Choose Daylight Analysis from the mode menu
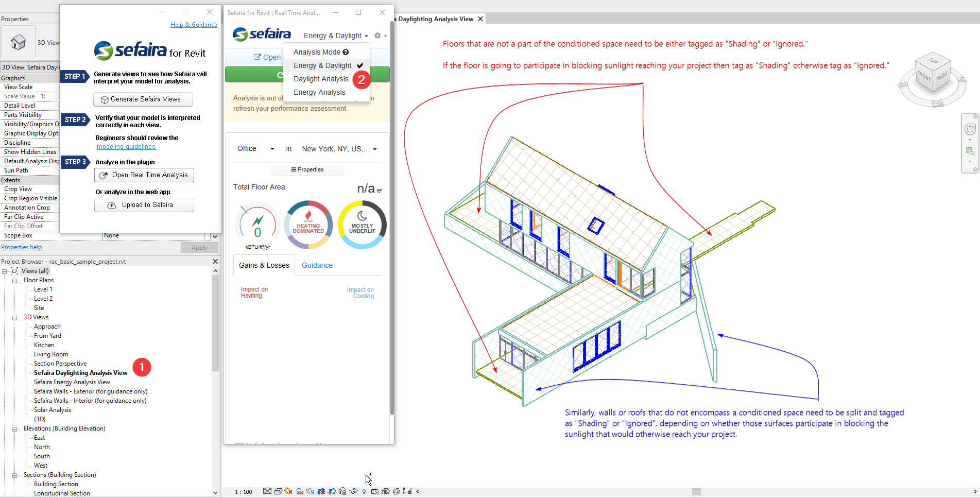The image size is (980, 498). coord(321,79)
